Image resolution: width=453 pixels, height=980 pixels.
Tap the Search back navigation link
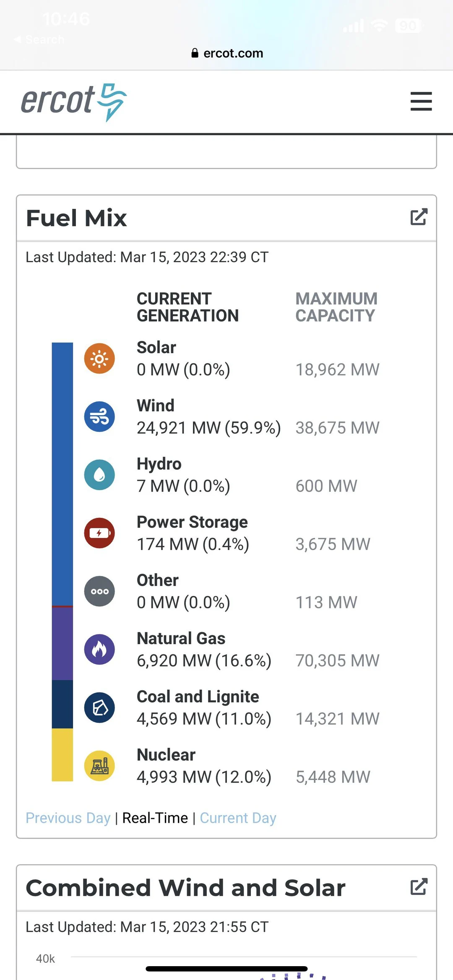pos(40,39)
